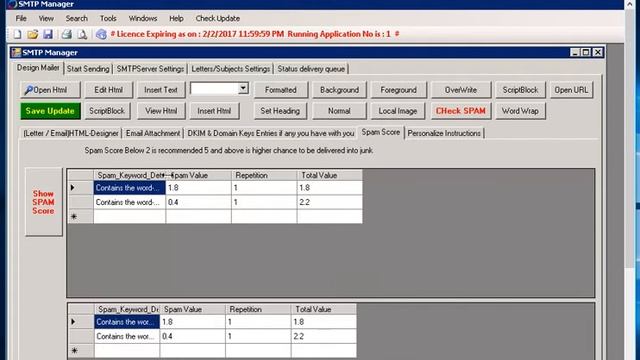Click the Word Wrap button

coord(520,111)
